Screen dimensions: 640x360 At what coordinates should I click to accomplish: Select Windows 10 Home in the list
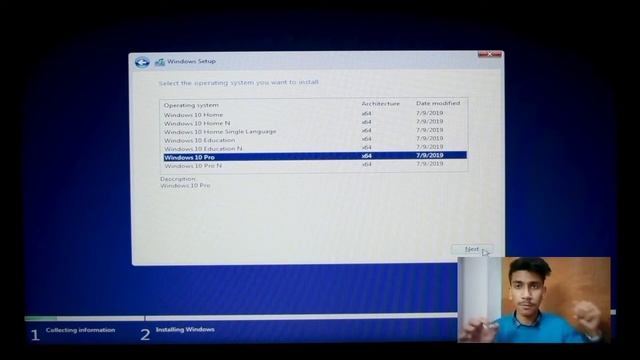point(315,114)
